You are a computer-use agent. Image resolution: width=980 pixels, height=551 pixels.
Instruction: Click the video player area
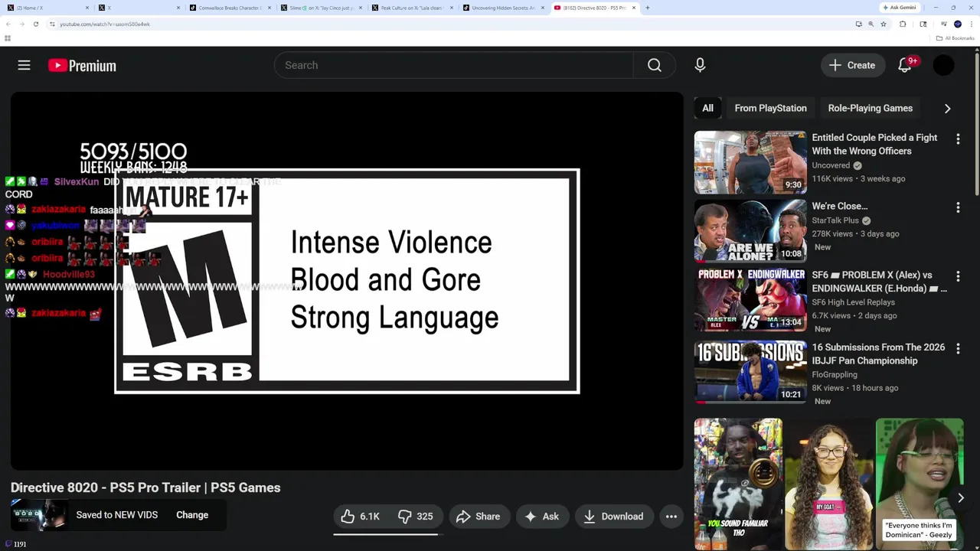[346, 281]
